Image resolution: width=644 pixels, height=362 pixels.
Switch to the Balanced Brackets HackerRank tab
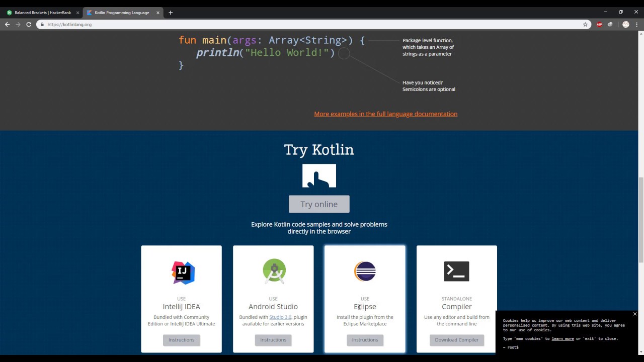(43, 13)
